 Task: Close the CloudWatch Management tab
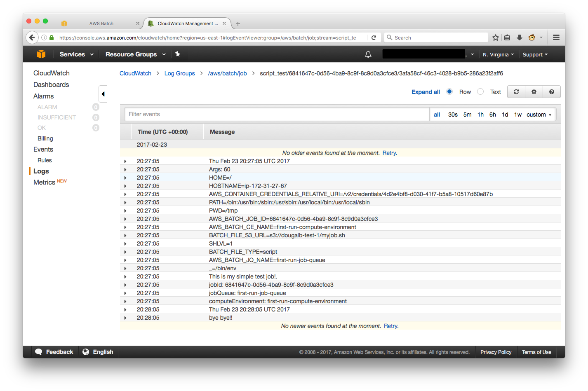tap(224, 23)
